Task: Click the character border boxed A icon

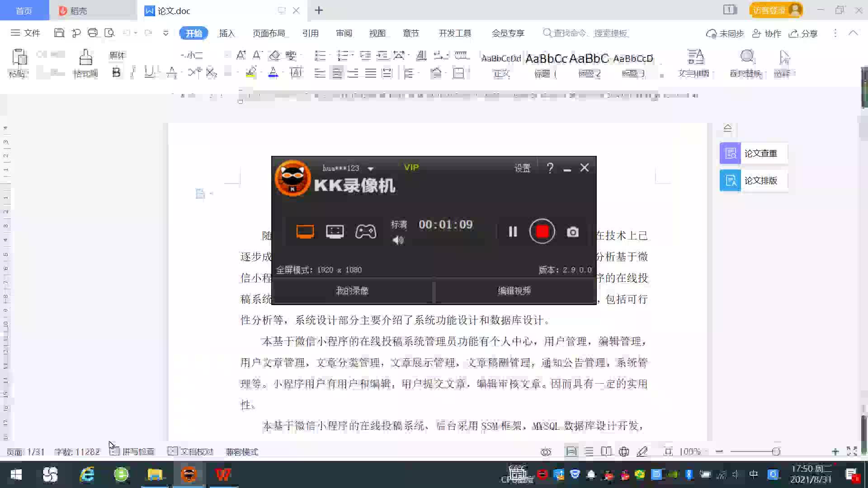Action: (296, 73)
